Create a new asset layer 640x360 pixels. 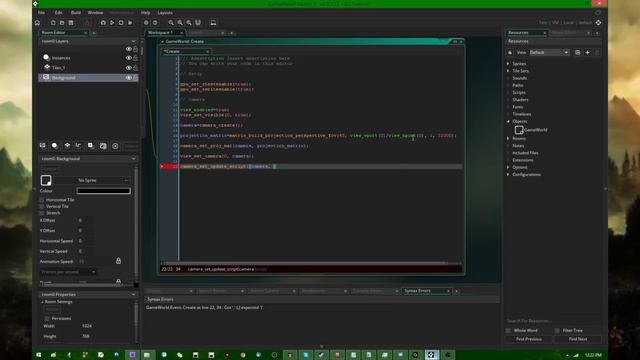coord(91,146)
